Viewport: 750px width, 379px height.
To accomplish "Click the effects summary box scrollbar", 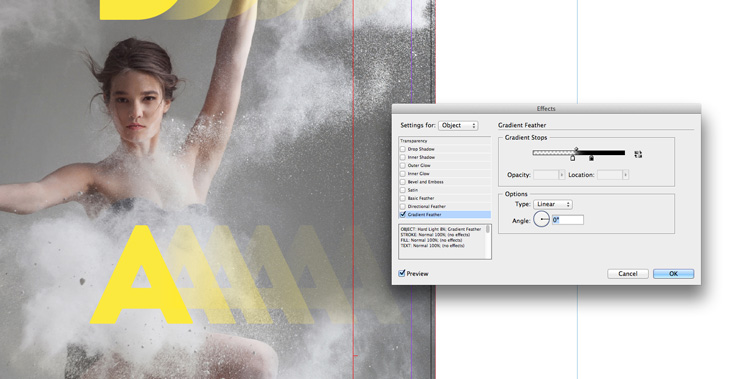I will point(488,241).
